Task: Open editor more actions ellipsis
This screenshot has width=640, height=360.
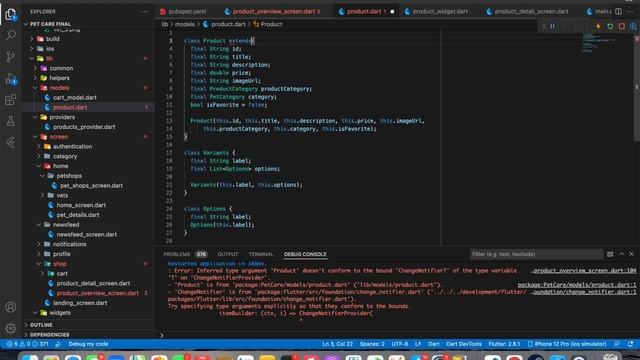Action: pyautogui.click(x=630, y=11)
